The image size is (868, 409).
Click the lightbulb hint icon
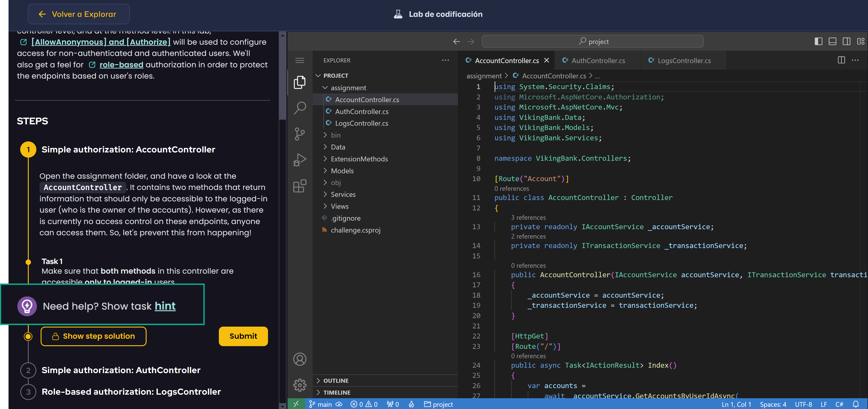click(27, 306)
